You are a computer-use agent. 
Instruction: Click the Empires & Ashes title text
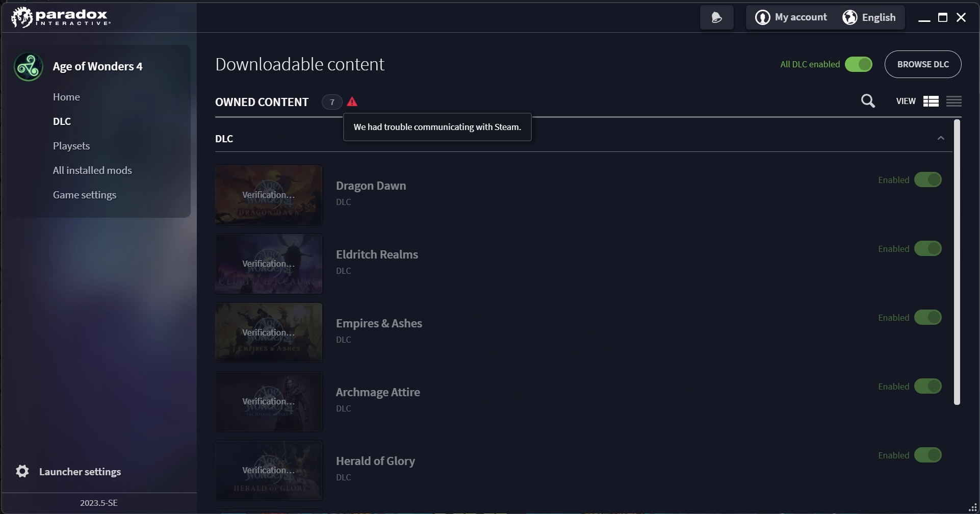click(379, 323)
